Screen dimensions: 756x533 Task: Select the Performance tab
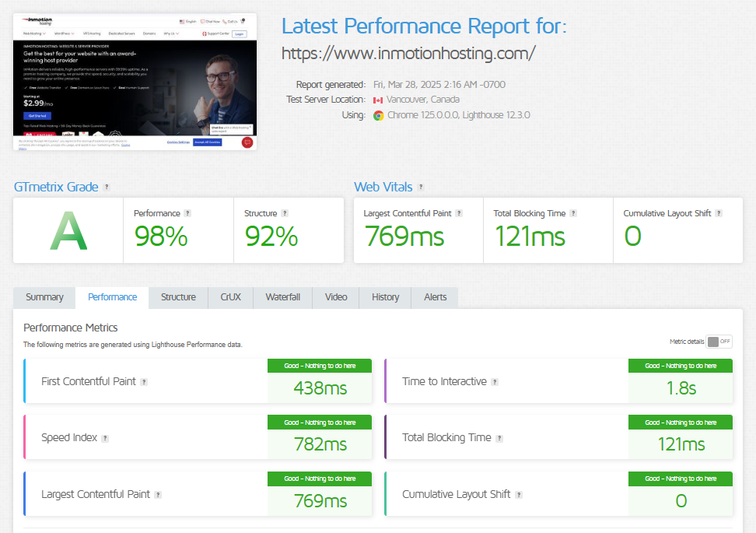[112, 297]
